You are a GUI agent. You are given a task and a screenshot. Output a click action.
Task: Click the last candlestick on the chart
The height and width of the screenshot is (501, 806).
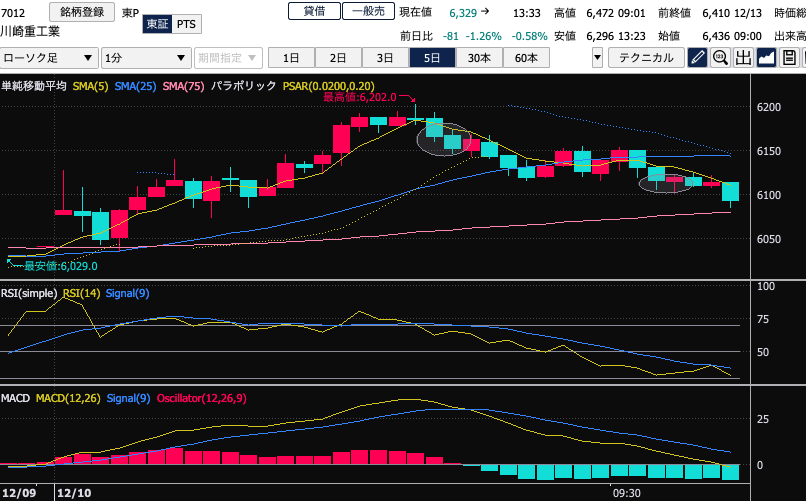click(x=730, y=193)
